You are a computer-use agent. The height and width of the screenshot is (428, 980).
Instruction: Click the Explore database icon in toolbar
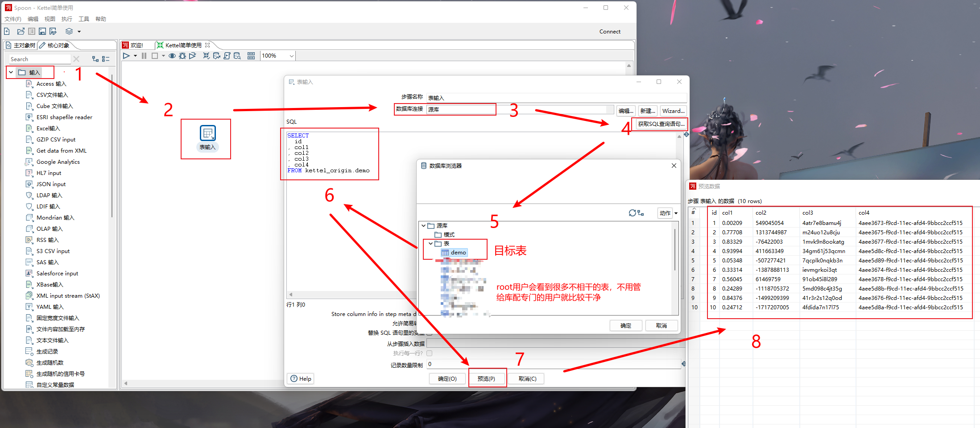237,56
